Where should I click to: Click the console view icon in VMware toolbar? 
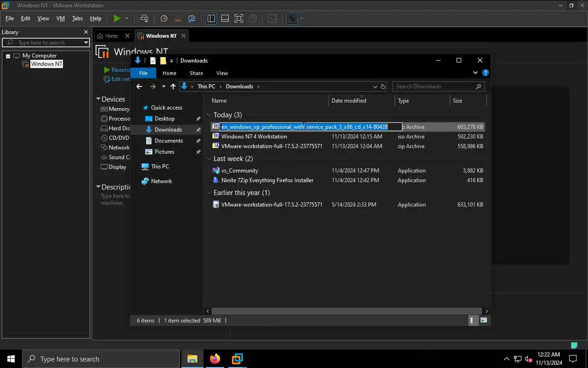tap(273, 18)
